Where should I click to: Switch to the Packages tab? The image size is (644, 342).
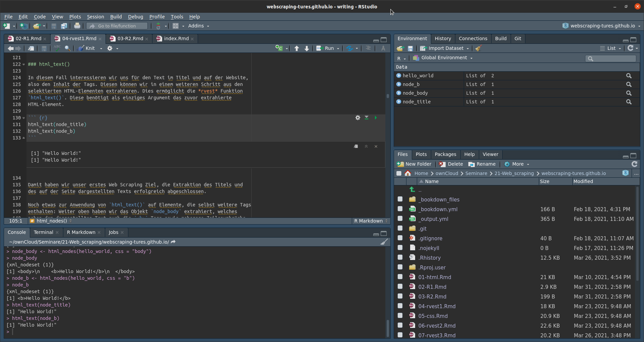(445, 154)
